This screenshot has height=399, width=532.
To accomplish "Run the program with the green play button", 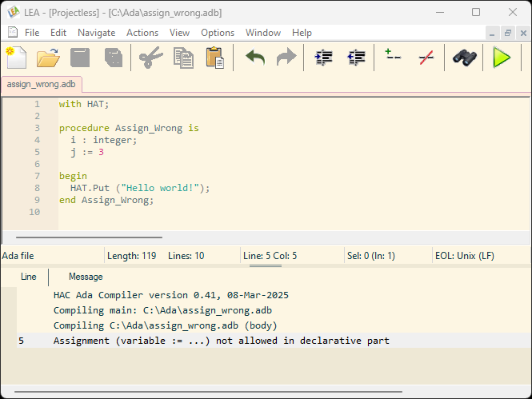I will [502, 58].
